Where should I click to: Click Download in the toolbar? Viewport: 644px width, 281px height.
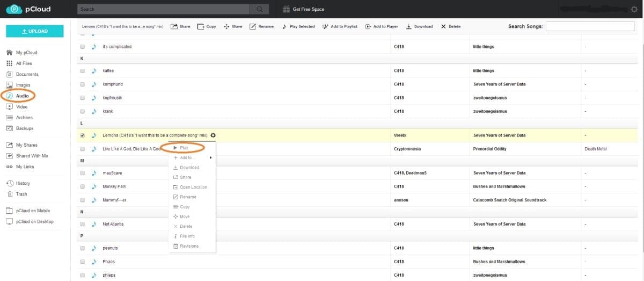click(x=419, y=26)
